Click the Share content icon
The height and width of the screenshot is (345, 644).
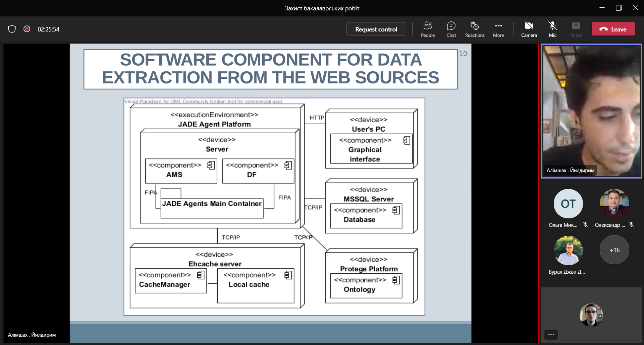576,29
